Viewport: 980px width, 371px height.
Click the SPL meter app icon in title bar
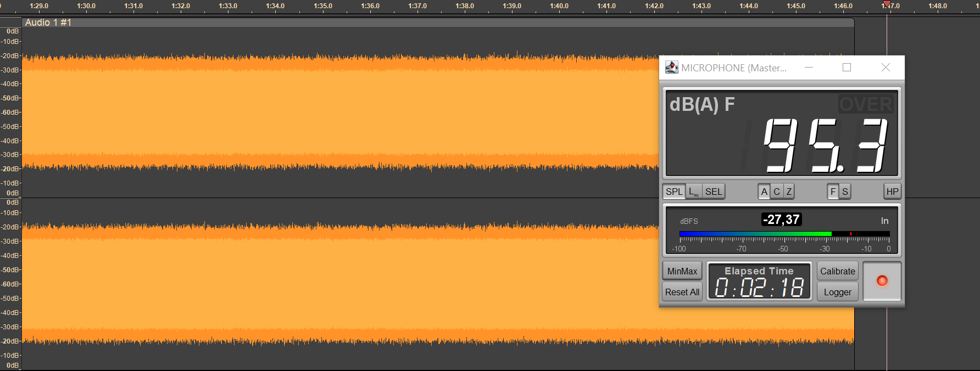pyautogui.click(x=671, y=68)
